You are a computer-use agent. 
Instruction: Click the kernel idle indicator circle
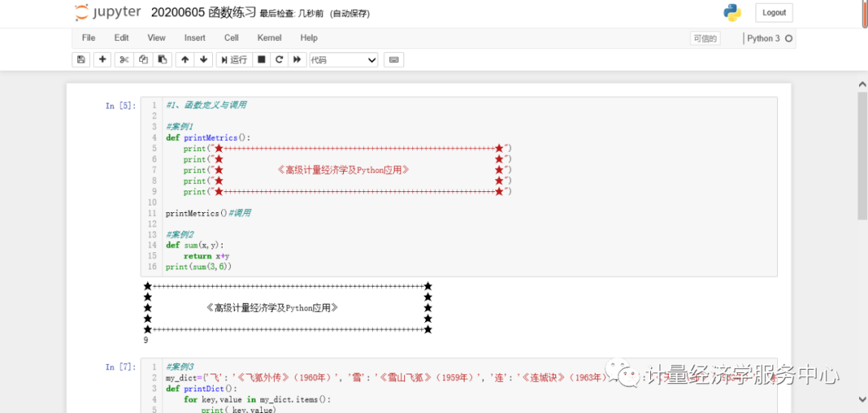pos(789,39)
